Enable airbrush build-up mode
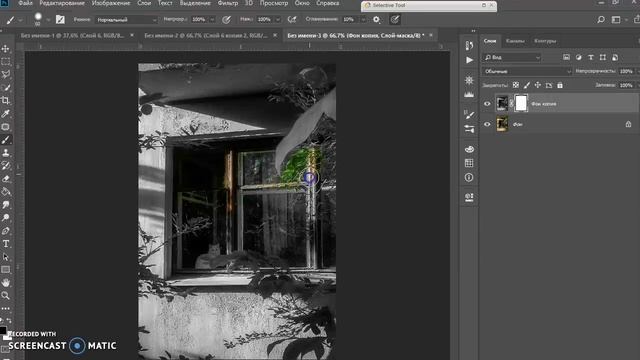This screenshot has width=640, height=360. (292, 20)
